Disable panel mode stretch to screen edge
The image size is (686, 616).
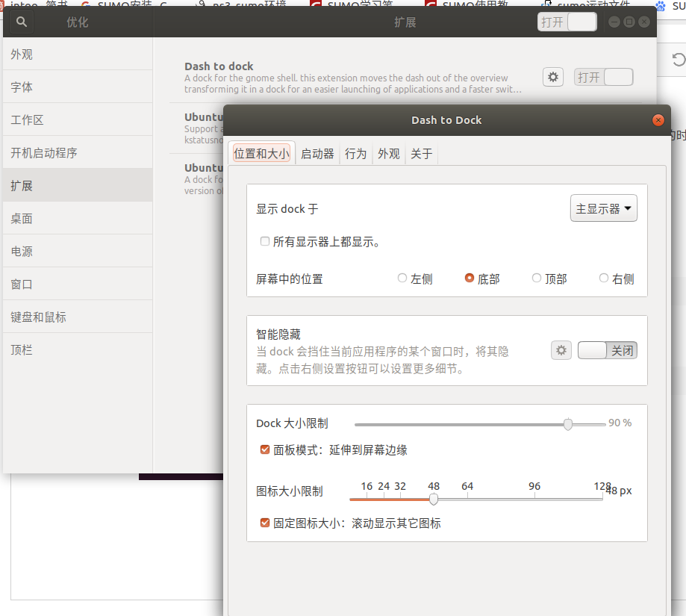pyautogui.click(x=265, y=449)
